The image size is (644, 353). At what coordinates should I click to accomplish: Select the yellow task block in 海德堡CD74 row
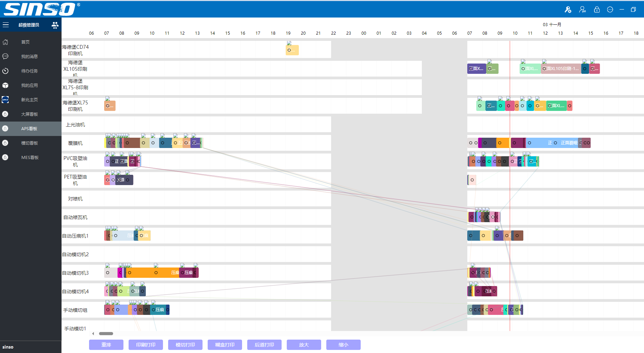(x=292, y=50)
